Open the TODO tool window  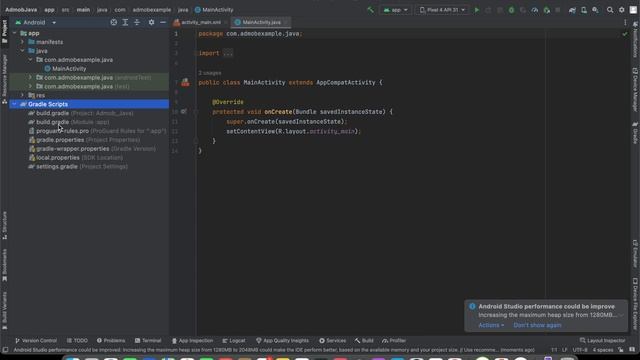[77, 340]
